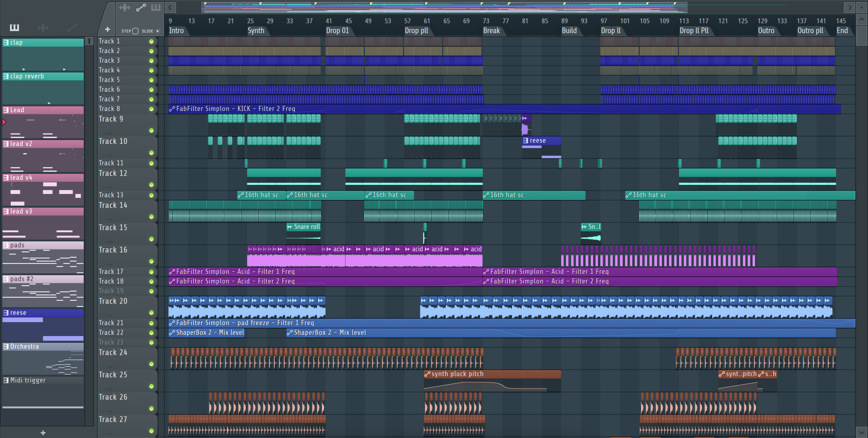Screen dimensions: 868x438
Task: Mute Track 19 with its green LED
Action: (x=151, y=291)
